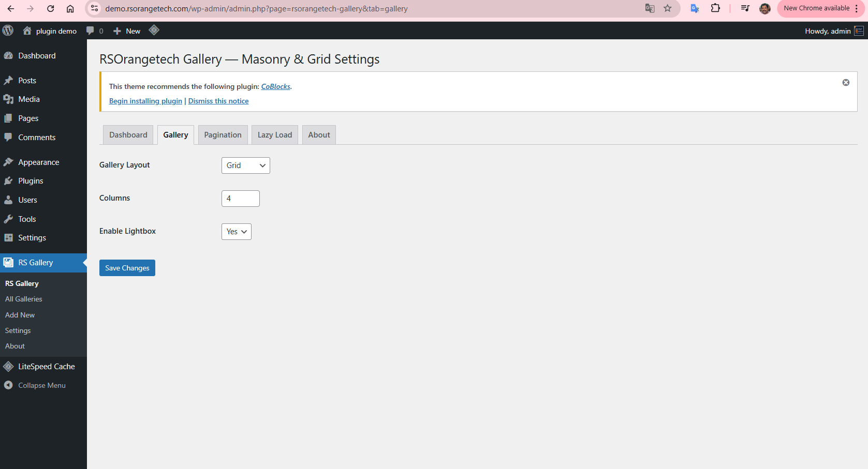Select the Posts pushpin icon
The height and width of the screenshot is (469, 868).
[9, 80]
